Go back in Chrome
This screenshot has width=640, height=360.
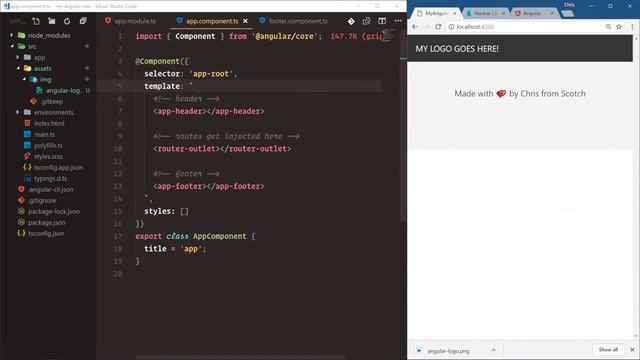(x=415, y=27)
